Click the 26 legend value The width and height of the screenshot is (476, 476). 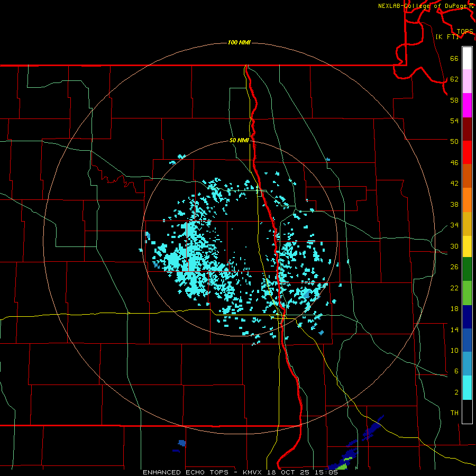pos(454,267)
